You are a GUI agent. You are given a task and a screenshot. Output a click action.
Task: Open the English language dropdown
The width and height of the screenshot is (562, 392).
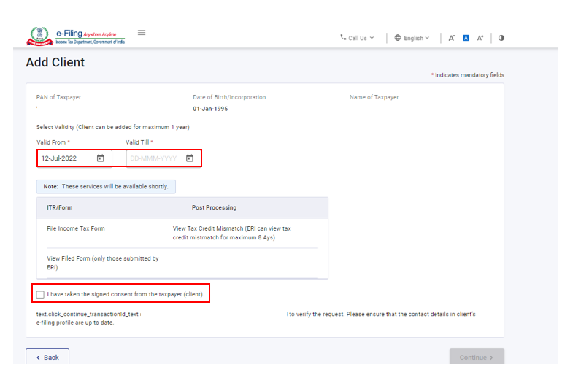(x=412, y=38)
